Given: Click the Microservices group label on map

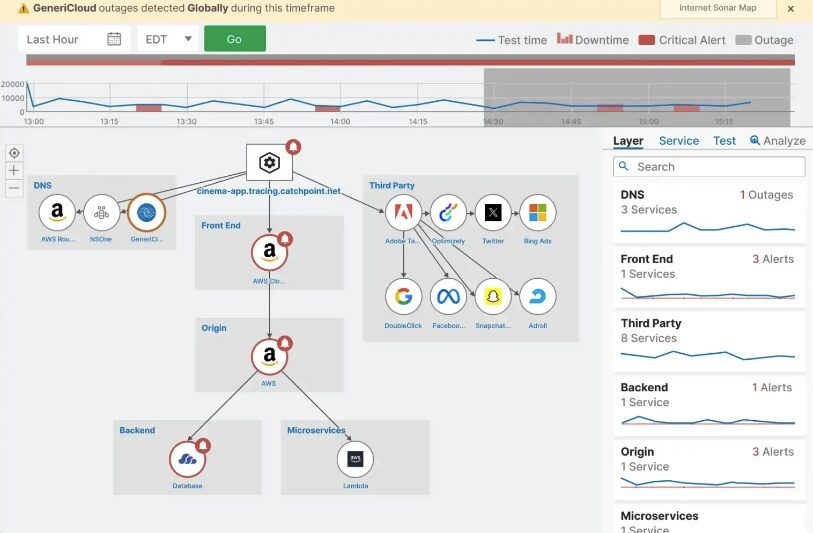Looking at the screenshot, I should tap(316, 430).
